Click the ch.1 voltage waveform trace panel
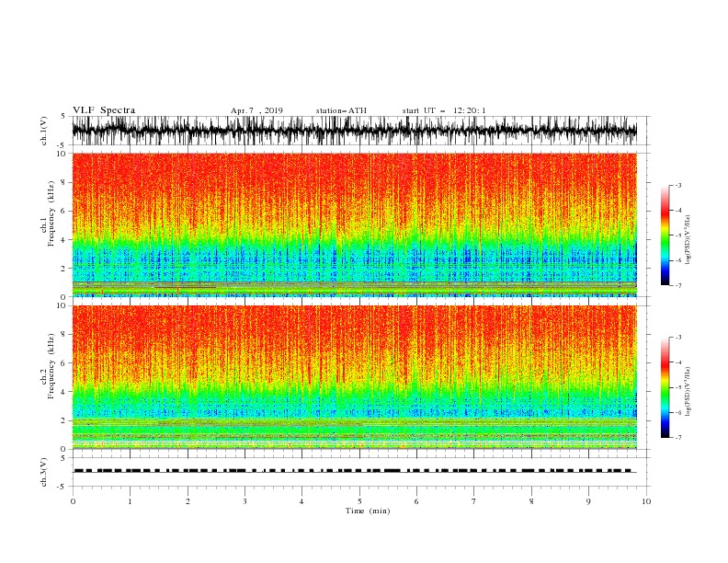This screenshot has width=728, height=563. [x=355, y=131]
